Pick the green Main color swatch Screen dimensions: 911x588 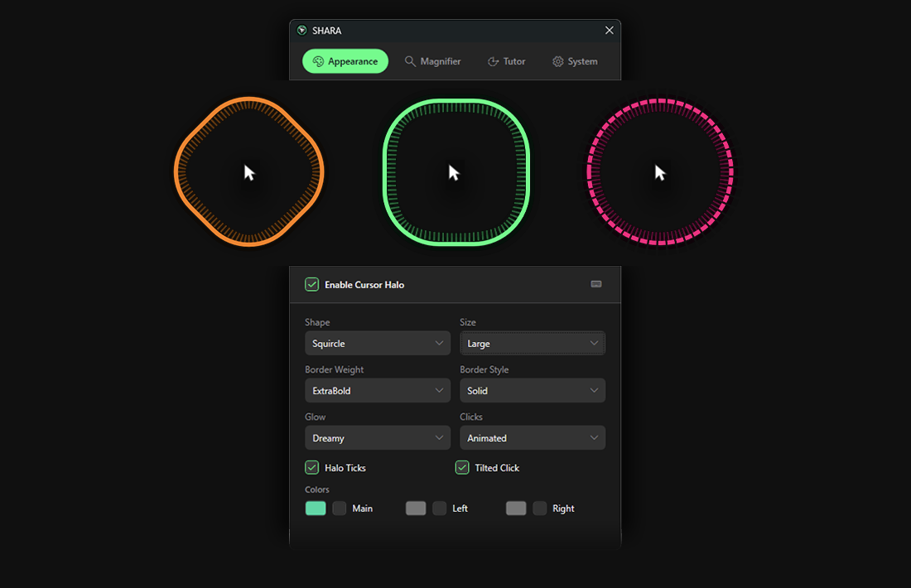[316, 508]
